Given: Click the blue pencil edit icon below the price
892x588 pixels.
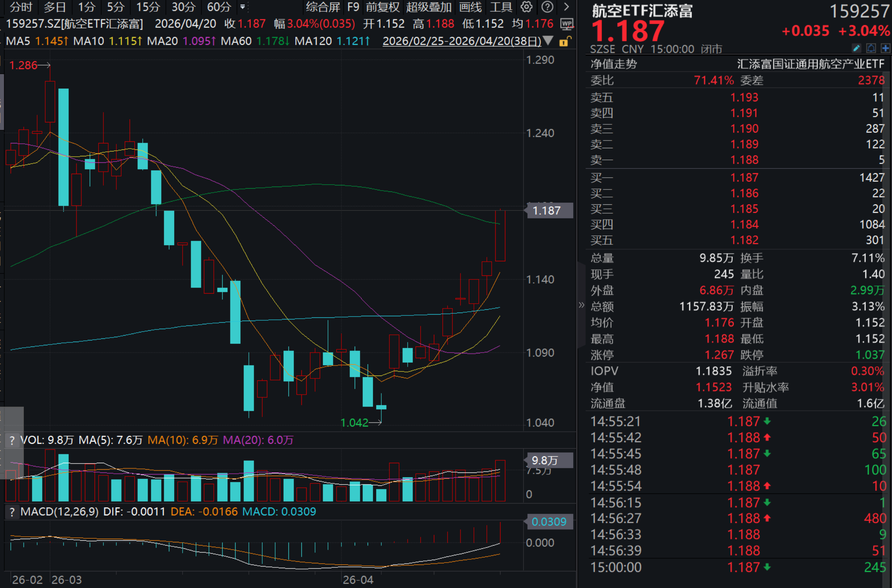Looking at the screenshot, I should click(x=857, y=48).
